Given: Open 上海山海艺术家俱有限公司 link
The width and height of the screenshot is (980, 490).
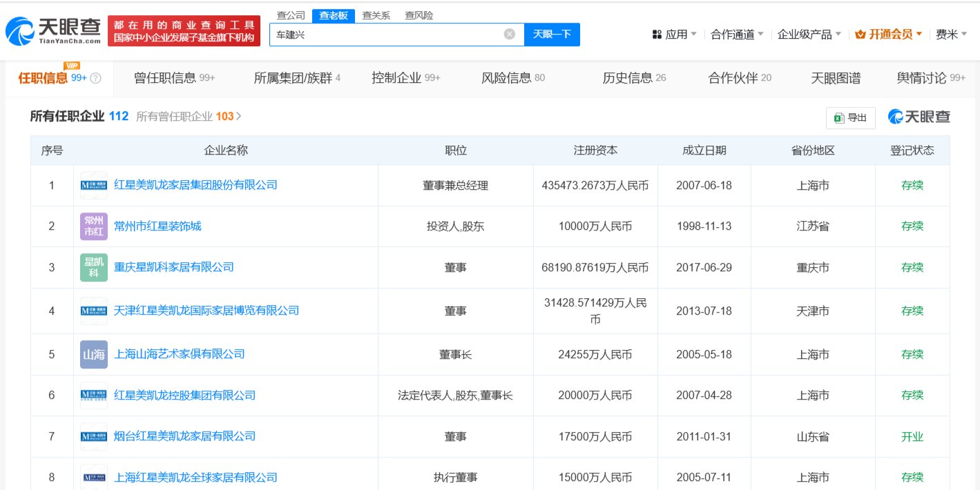Looking at the screenshot, I should pos(180,354).
